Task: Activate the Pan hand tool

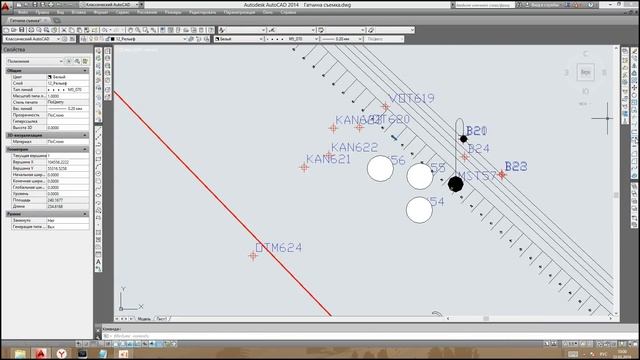Action: 131,30
